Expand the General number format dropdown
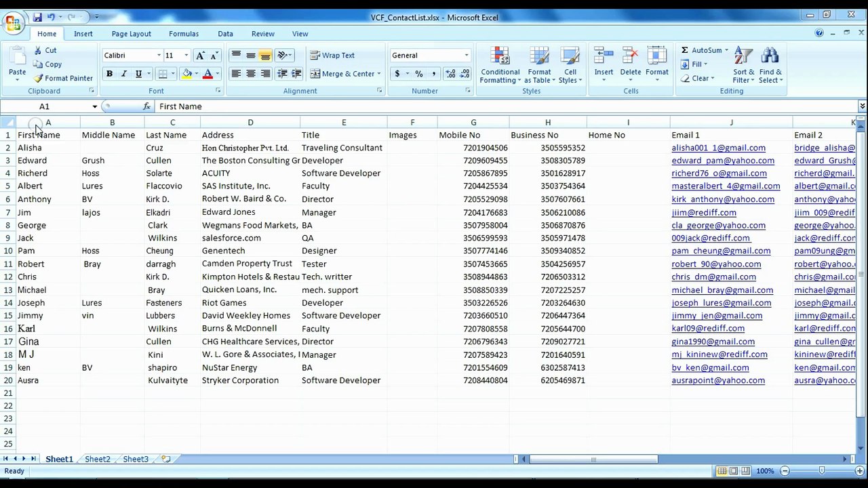 click(466, 56)
